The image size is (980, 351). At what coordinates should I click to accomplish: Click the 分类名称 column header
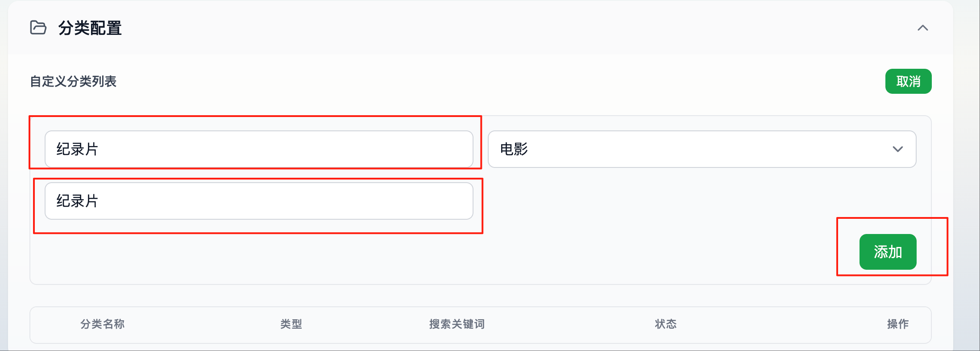102,324
